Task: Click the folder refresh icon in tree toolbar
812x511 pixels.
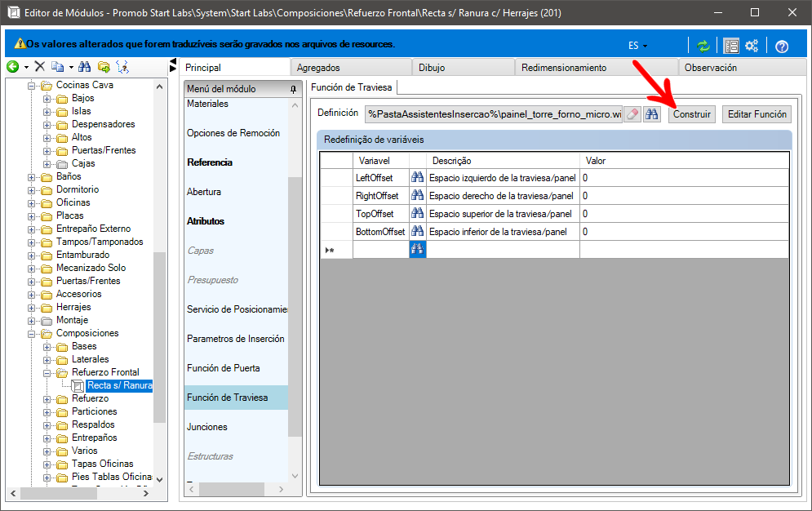Action: coord(104,67)
